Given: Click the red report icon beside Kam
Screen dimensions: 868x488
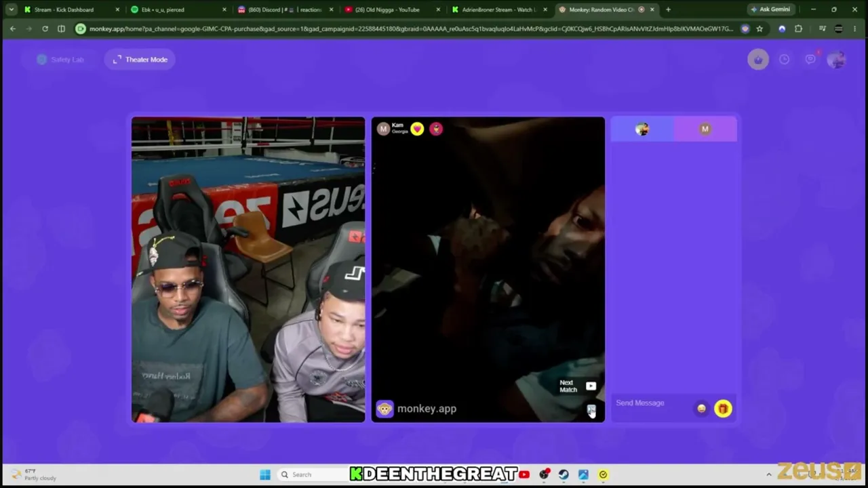Looking at the screenshot, I should [x=436, y=129].
